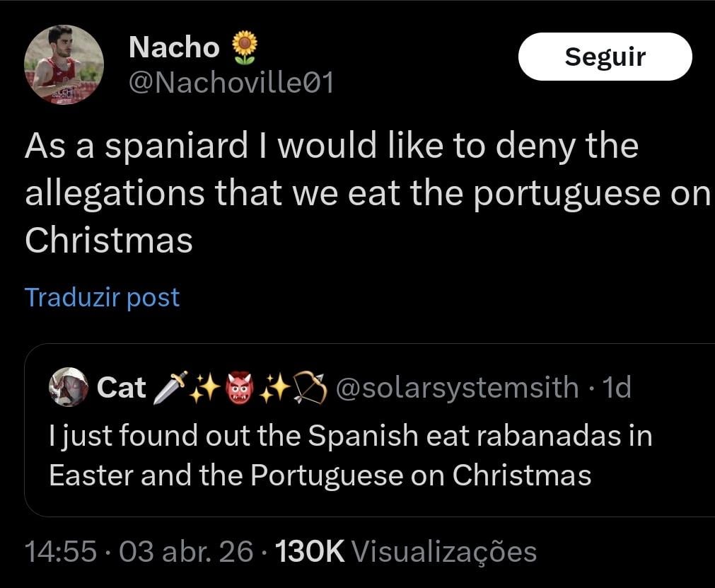Image resolution: width=715 pixels, height=588 pixels.
Task: Click the Cat display name
Action: tap(121, 388)
